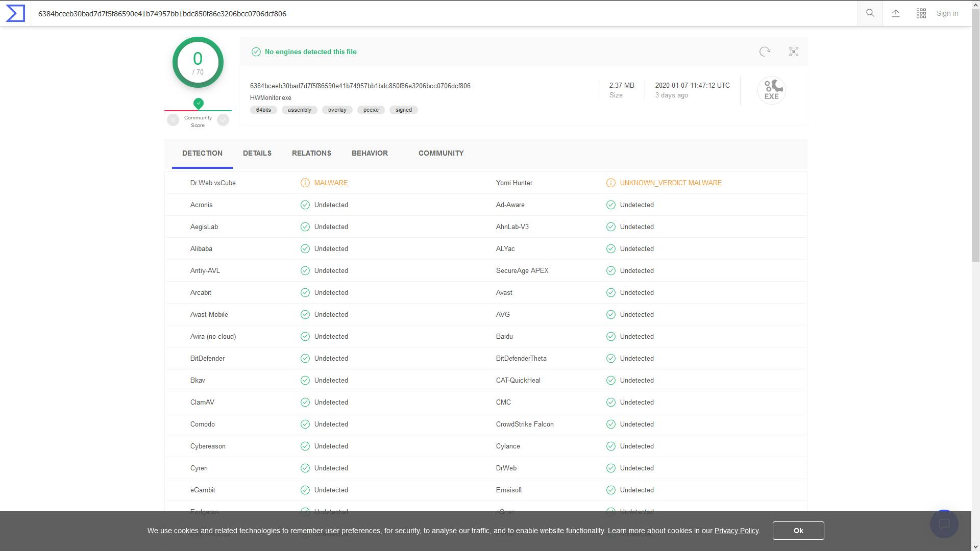Vote negative on community score
The image size is (980, 551).
coord(173,120)
